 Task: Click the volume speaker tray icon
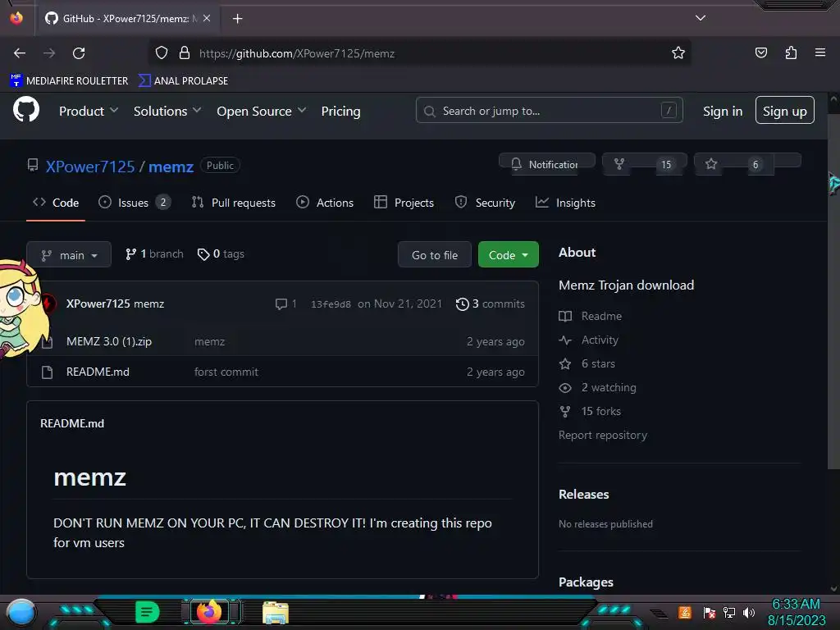749,612
